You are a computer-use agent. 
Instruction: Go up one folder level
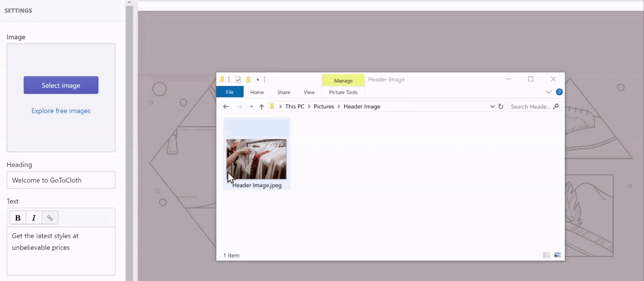coord(262,107)
